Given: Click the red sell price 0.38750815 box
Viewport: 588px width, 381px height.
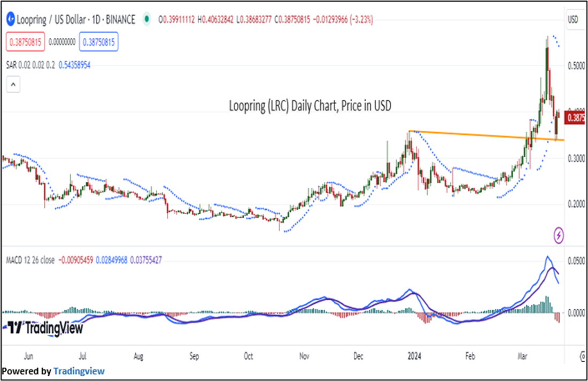Looking at the screenshot, I should tap(26, 42).
